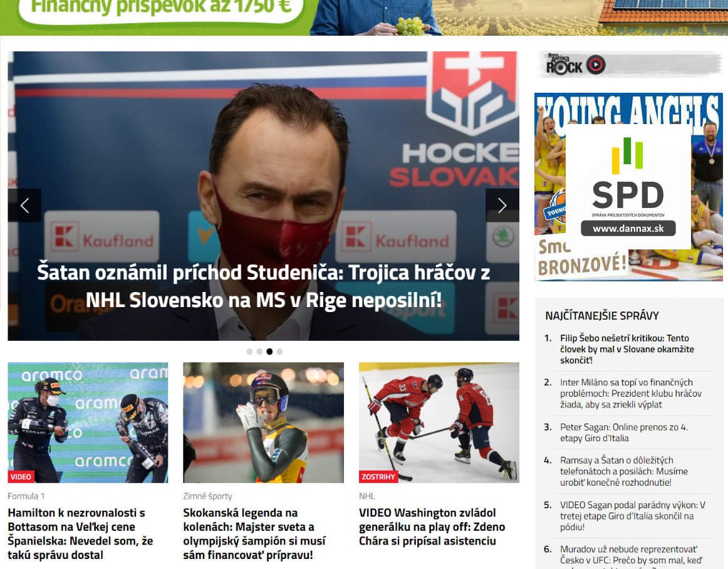Open Hamilton k nezrovnalosti s Bottasom article
The height and width of the screenshot is (569, 728).
tap(80, 534)
